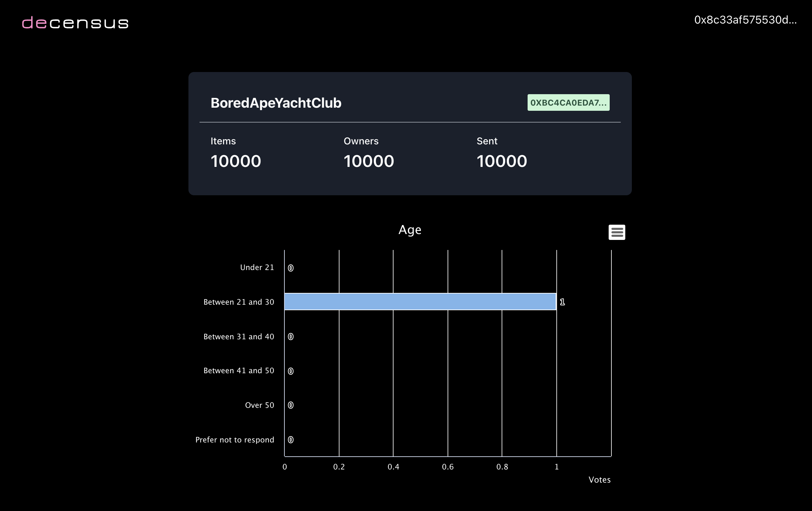Screen dimensions: 812x511
Task: Click the 0 data label for Between 31 and 40
Action: click(291, 337)
